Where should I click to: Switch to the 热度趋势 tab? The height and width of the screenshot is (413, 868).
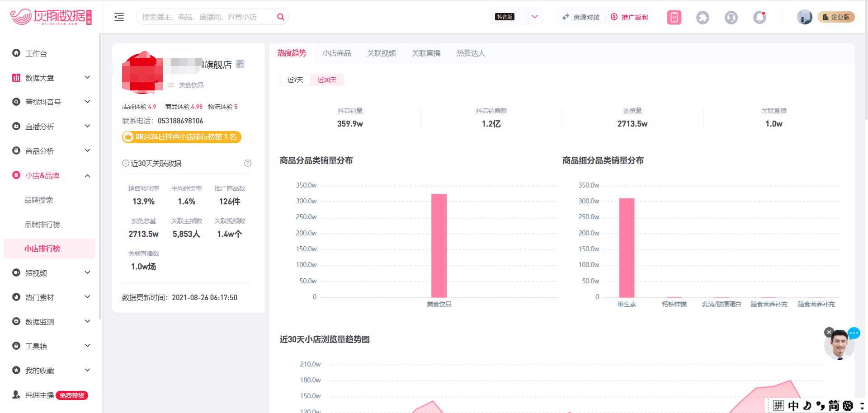click(x=292, y=53)
